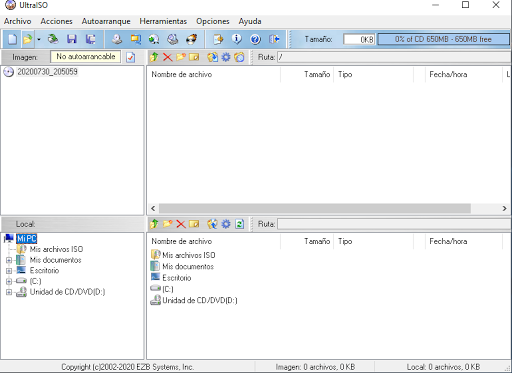Image resolution: width=512 pixels, height=373 pixels.
Task: Click the red X delete icon in Imagen toolbar
Action: [167, 57]
